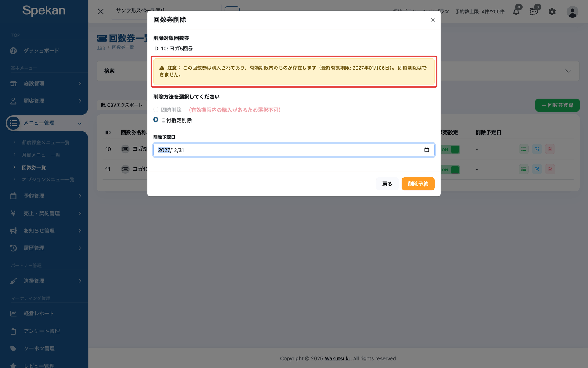Open オプションメニュー一覧 submenu item
The width and height of the screenshot is (588, 368).
(48, 180)
